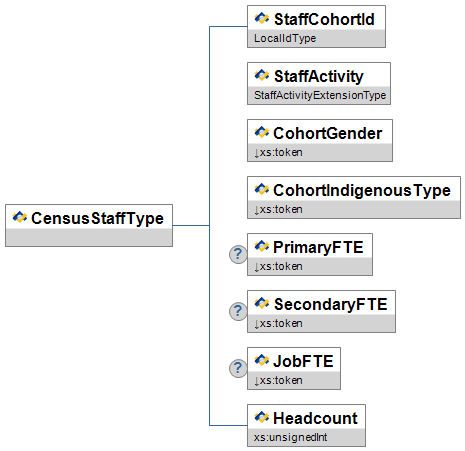Screen dimensions: 465x451
Task: Select the CohortGender xs:token type row
Action: point(320,152)
